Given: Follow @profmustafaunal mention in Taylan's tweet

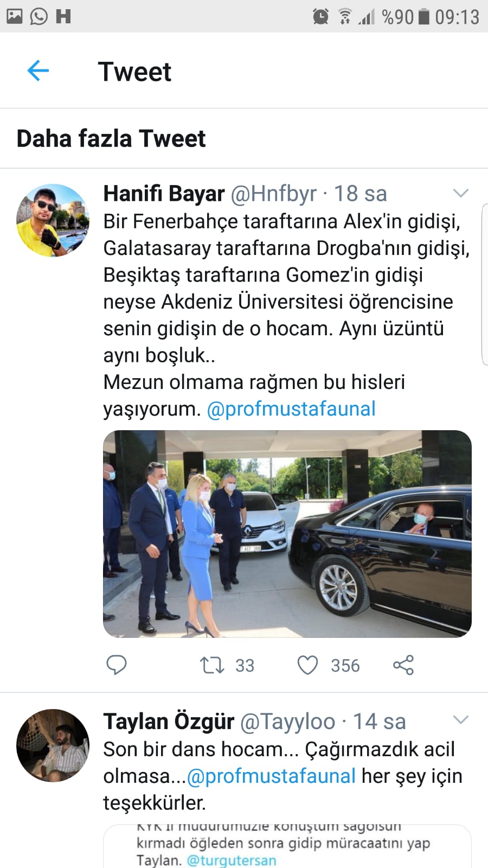Looking at the screenshot, I should tap(271, 776).
